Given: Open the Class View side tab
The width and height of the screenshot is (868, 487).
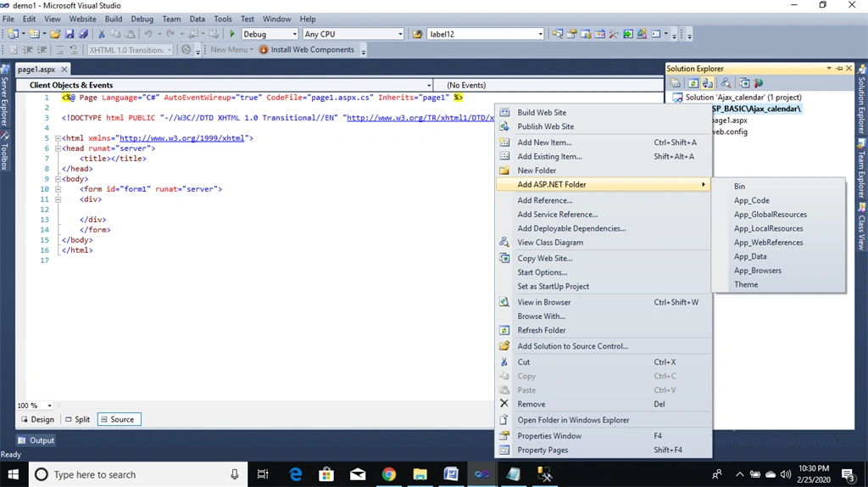Looking at the screenshot, I should click(862, 227).
